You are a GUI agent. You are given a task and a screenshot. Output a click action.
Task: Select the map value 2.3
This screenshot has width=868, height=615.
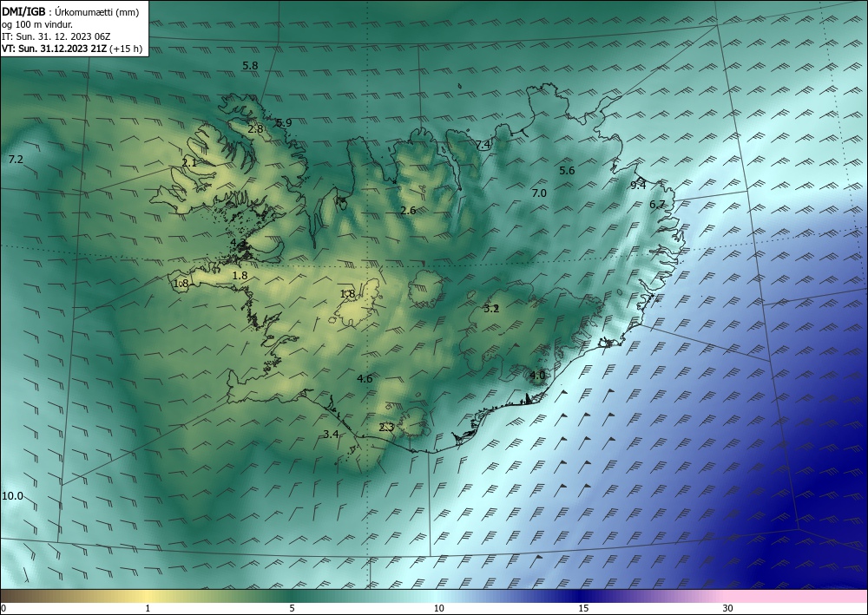(x=386, y=427)
